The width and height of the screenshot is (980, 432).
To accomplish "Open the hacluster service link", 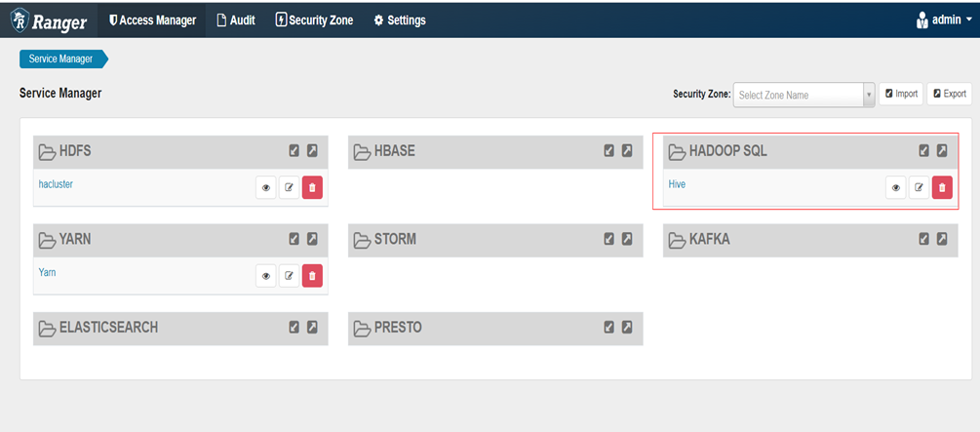I will [x=57, y=184].
